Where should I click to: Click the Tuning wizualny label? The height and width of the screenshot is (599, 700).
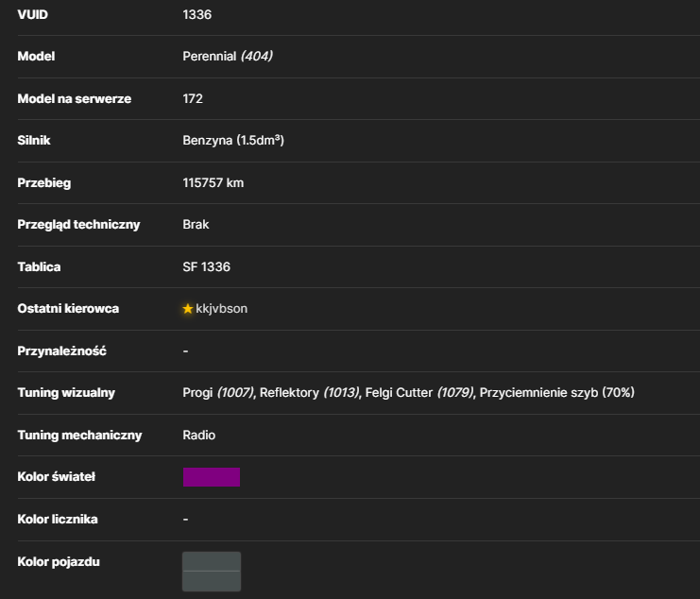pos(66,393)
